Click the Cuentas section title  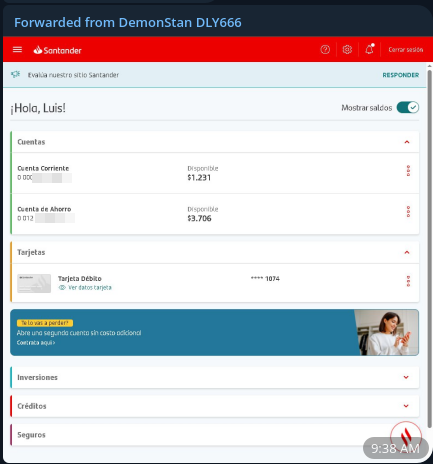coord(31,142)
